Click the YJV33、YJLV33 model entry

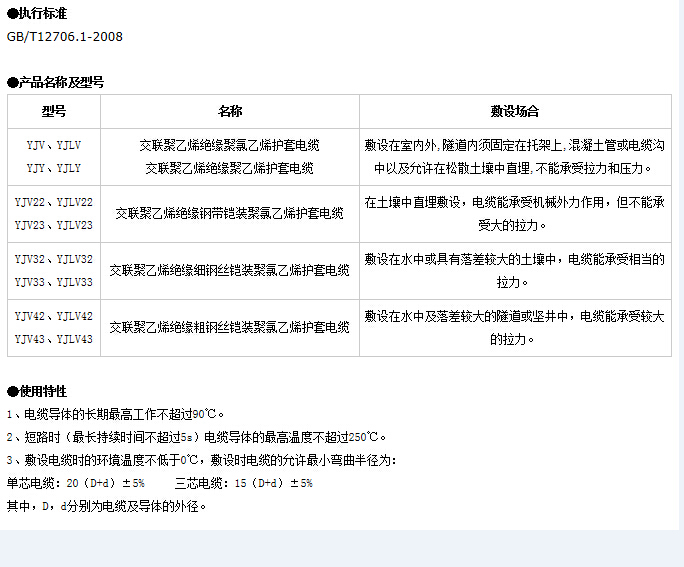pyautogui.click(x=54, y=282)
